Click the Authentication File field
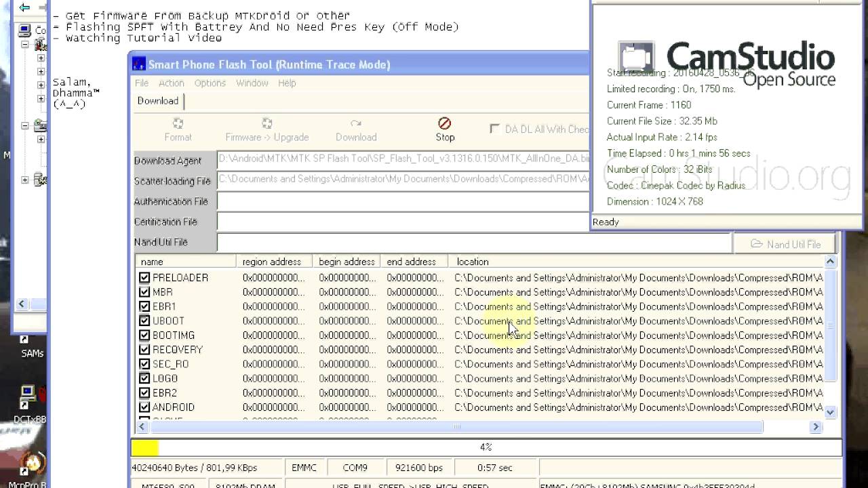The image size is (868, 488). (403, 201)
